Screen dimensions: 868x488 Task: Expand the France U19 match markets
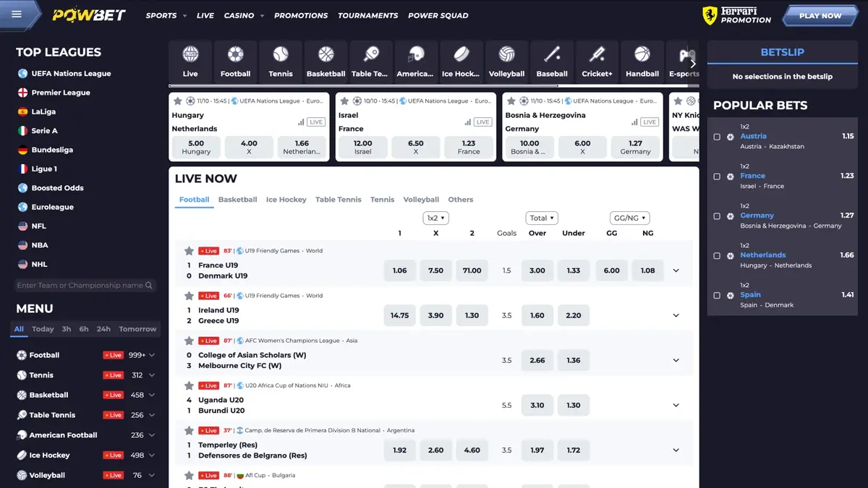point(676,270)
